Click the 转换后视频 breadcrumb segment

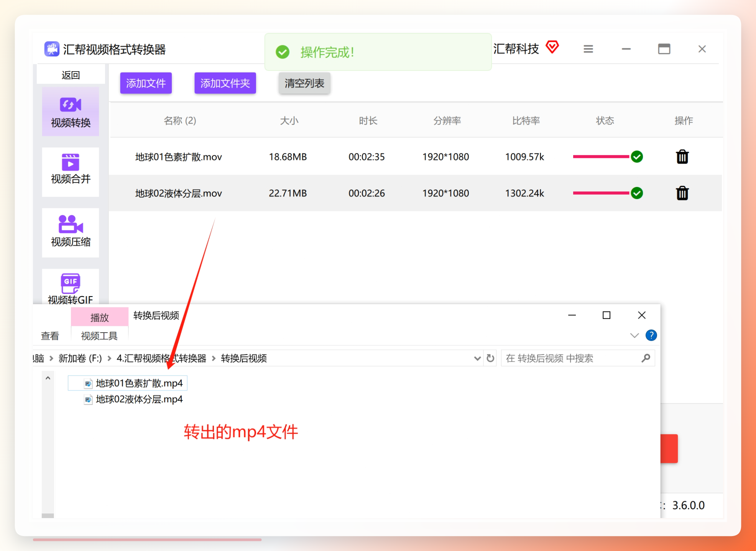(244, 358)
